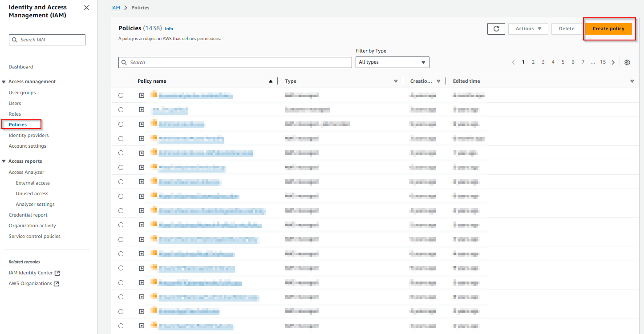Close the IAM navigation sidebar with X
The image size is (644, 334).
click(x=86, y=8)
